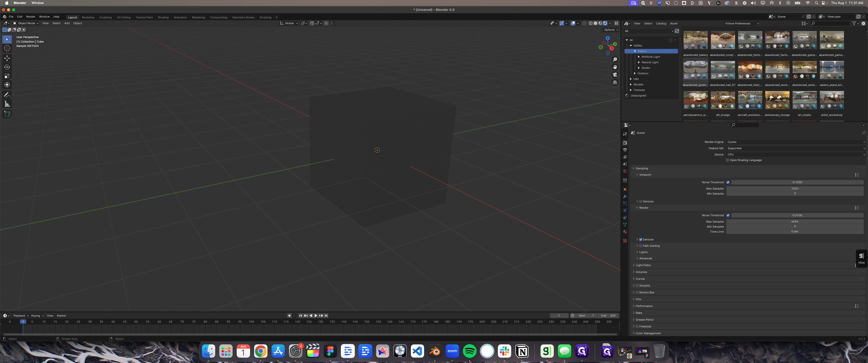Refresh the asset library list
Image resolution: width=868 pixels, height=363 pixels.
(x=677, y=31)
